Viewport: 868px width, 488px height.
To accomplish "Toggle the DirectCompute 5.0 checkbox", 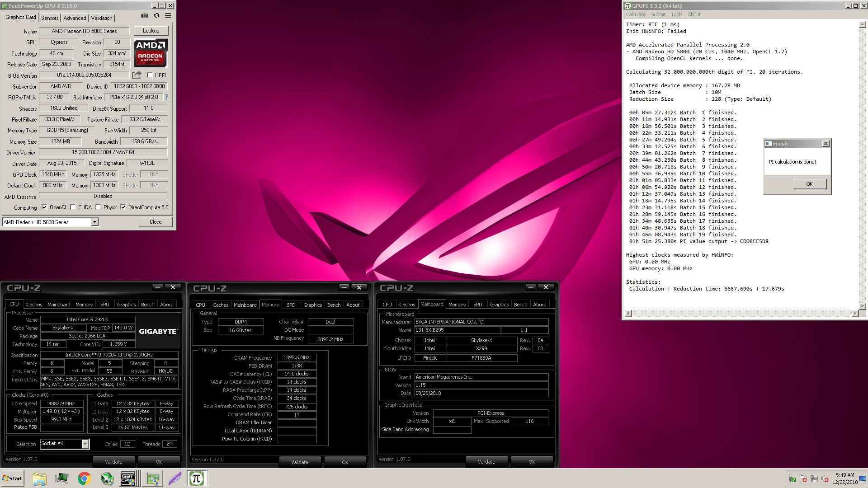I will point(123,207).
